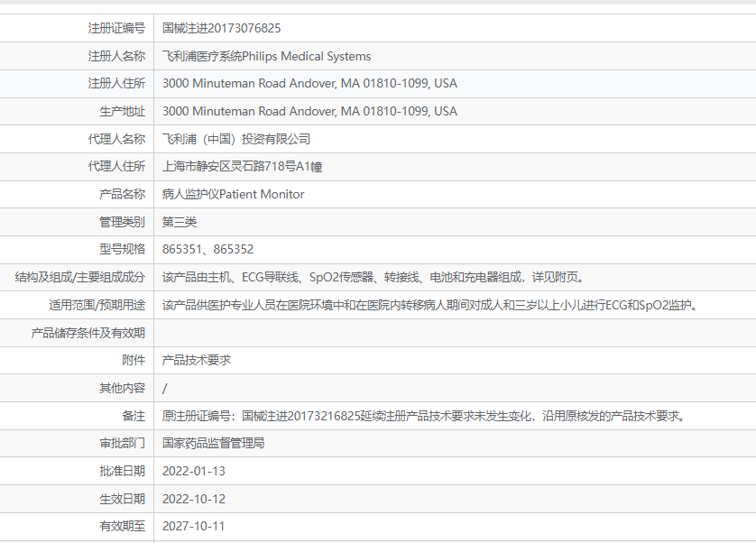Select agent name 飞利浦（中国）投资有限公司
Image resolution: width=756 pixels, height=543 pixels.
click(x=236, y=139)
